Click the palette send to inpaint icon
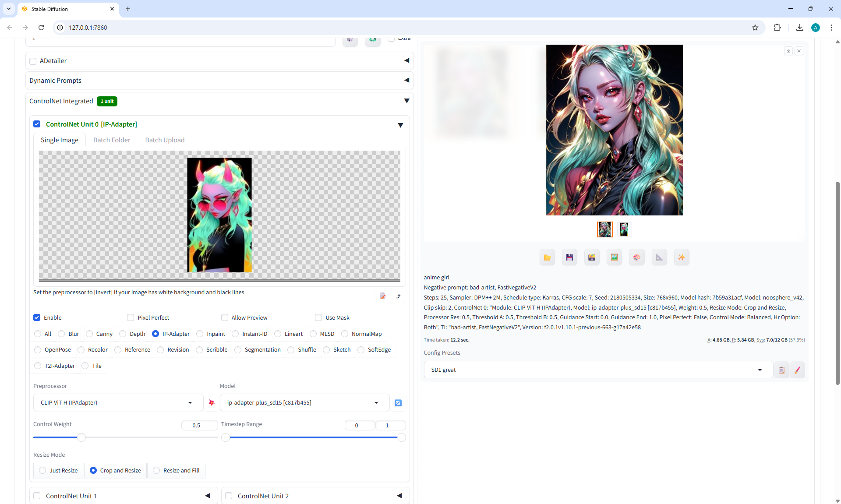841x504 pixels. point(637,257)
